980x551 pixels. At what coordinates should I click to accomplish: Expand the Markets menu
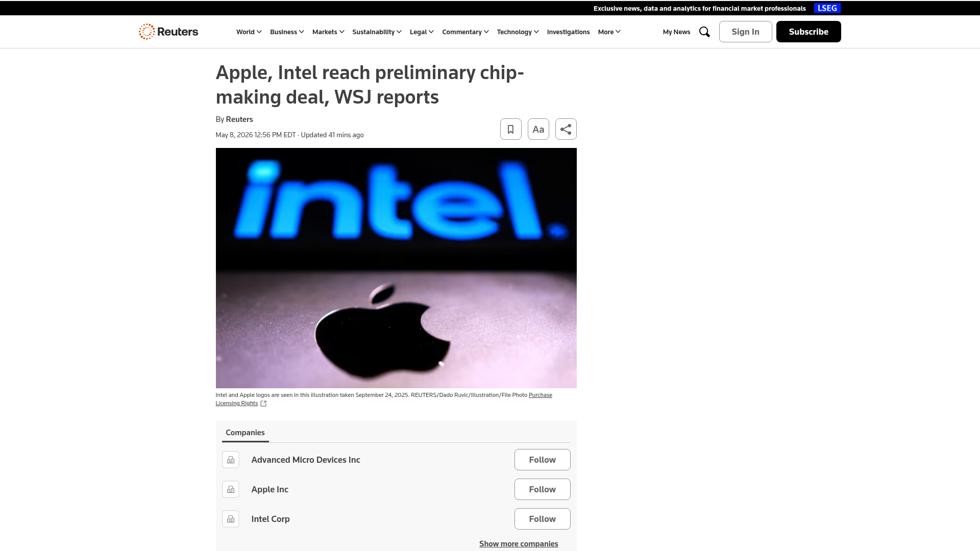pyautogui.click(x=328, y=32)
